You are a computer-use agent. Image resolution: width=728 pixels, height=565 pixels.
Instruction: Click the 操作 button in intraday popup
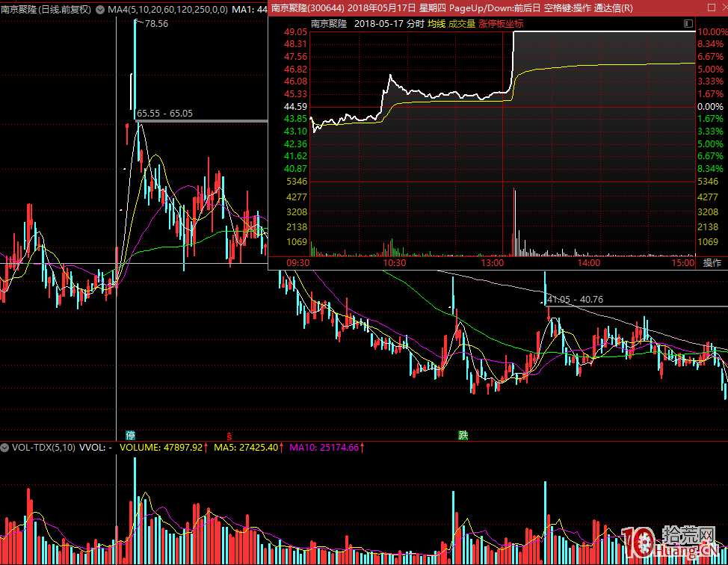[712, 263]
